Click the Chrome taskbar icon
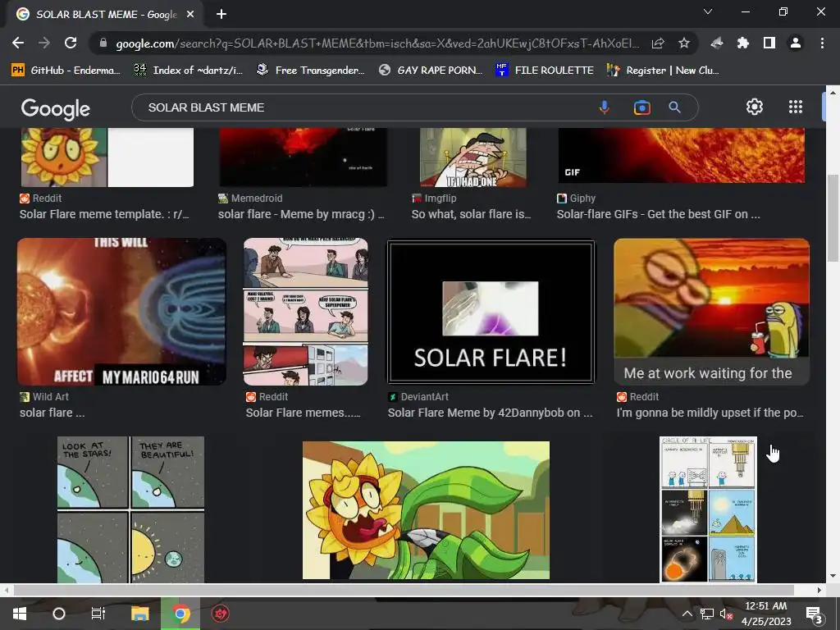The width and height of the screenshot is (840, 630). (x=180, y=614)
